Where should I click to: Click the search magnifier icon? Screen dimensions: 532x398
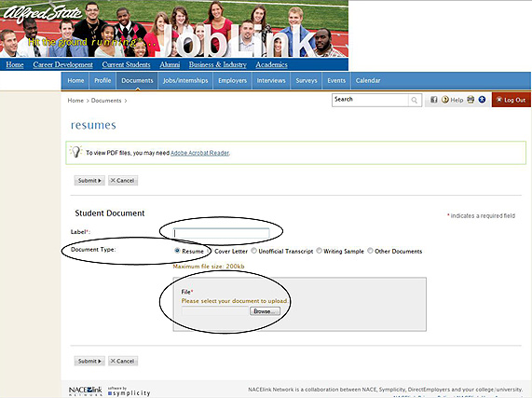415,100
